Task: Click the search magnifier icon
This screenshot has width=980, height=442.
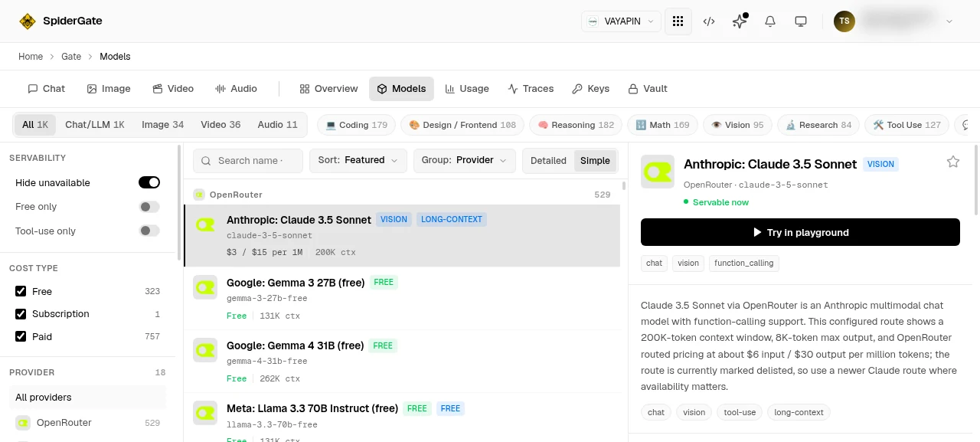Action: coord(207,161)
